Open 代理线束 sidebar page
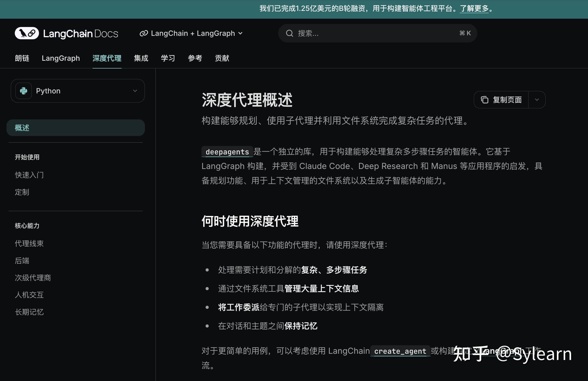The image size is (588, 381). click(29, 243)
